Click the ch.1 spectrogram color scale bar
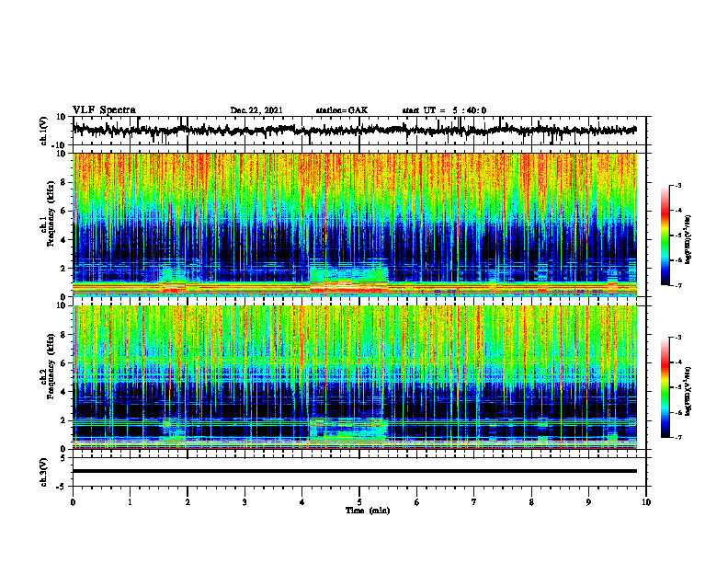Image resolution: width=728 pixels, height=563 pixels. [x=665, y=236]
